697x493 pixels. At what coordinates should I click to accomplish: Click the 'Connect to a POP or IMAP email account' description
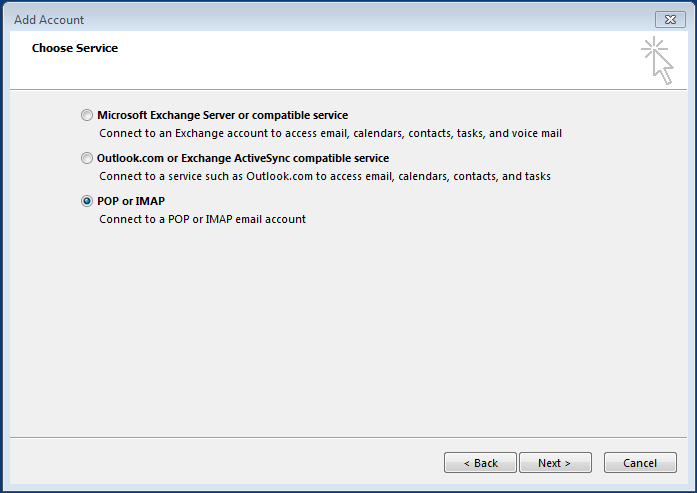(202, 219)
